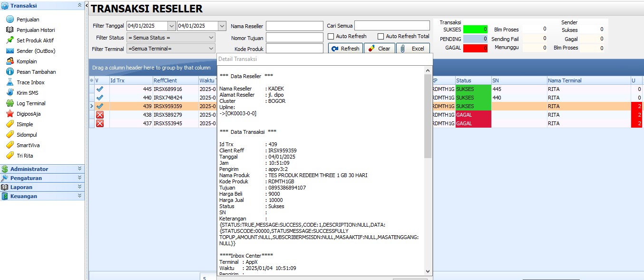Click inside the Nomor Tujuan field

point(294,37)
